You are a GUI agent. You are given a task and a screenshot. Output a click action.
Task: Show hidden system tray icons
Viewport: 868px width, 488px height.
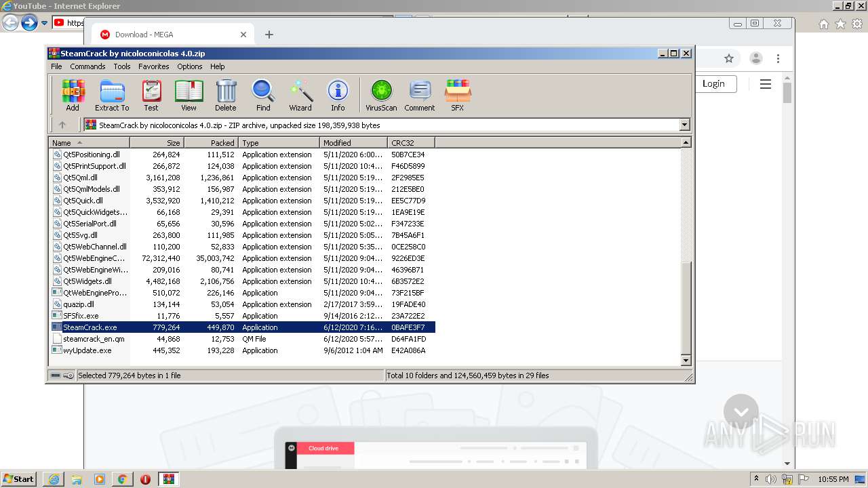coord(757,479)
